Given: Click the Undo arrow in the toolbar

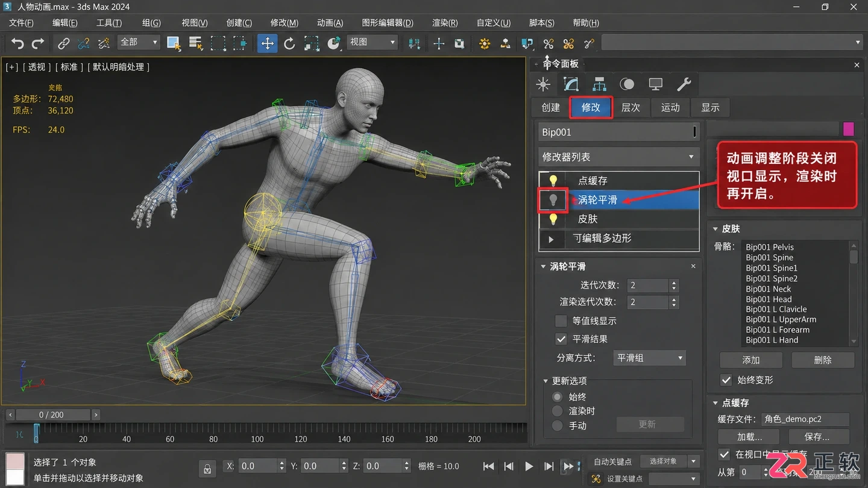Looking at the screenshot, I should pyautogui.click(x=17, y=43).
